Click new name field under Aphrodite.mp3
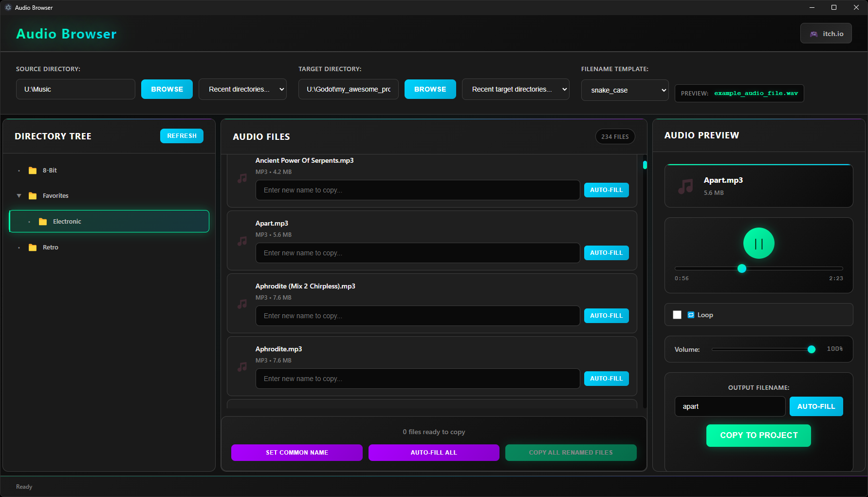Image resolution: width=868 pixels, height=497 pixels. tap(418, 379)
